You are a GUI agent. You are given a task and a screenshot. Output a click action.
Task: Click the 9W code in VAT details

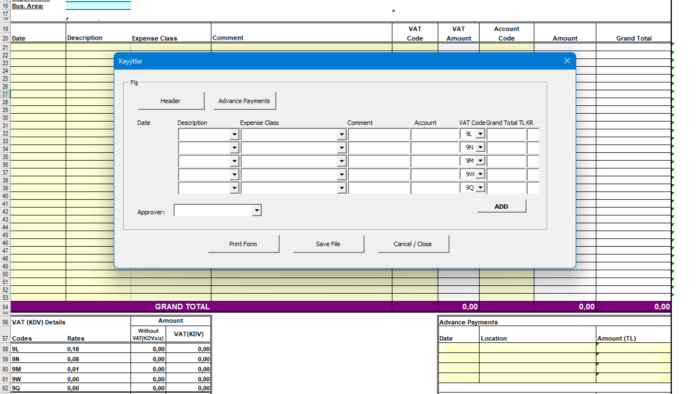(x=16, y=379)
